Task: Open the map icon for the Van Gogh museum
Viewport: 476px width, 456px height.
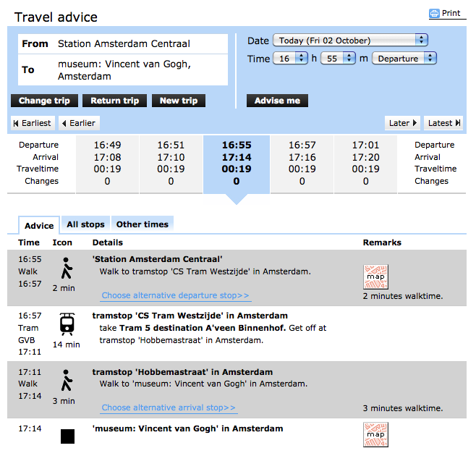Action: point(375,435)
